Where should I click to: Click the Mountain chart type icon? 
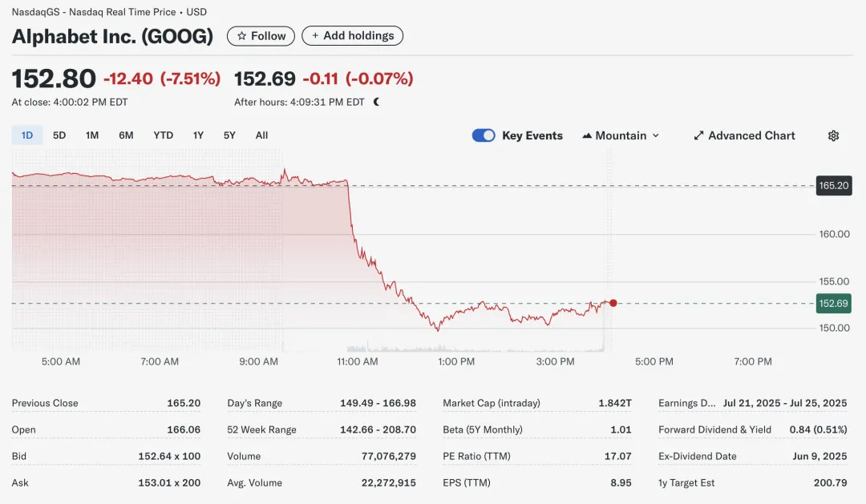[x=587, y=135]
